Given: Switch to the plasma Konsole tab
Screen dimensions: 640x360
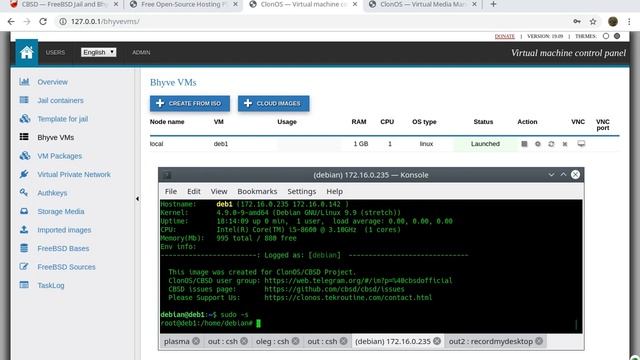Looking at the screenshot, I should [177, 341].
